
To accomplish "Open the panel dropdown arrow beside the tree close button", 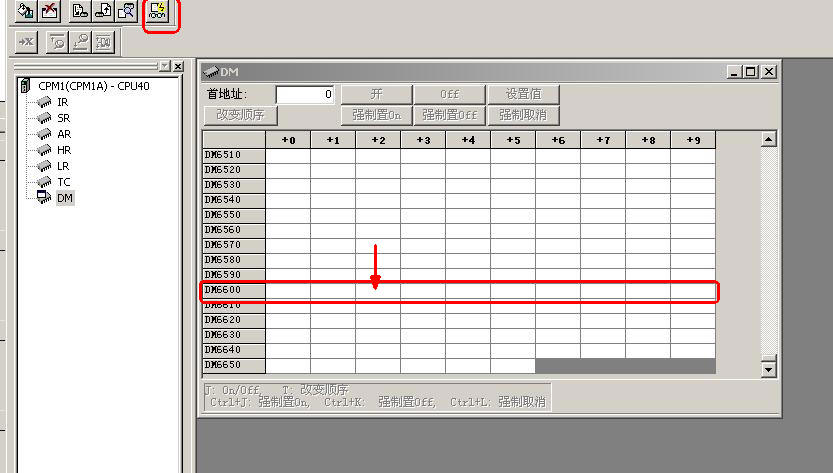I will [x=165, y=66].
